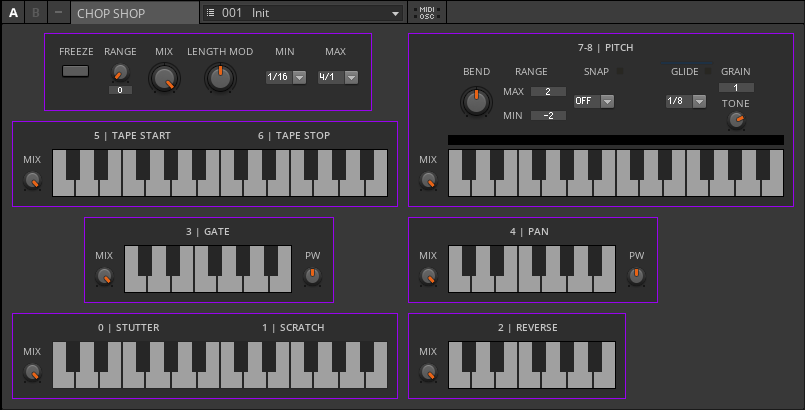805x410 pixels.
Task: Click last white key of Reverse keyboard
Action: pos(604,380)
